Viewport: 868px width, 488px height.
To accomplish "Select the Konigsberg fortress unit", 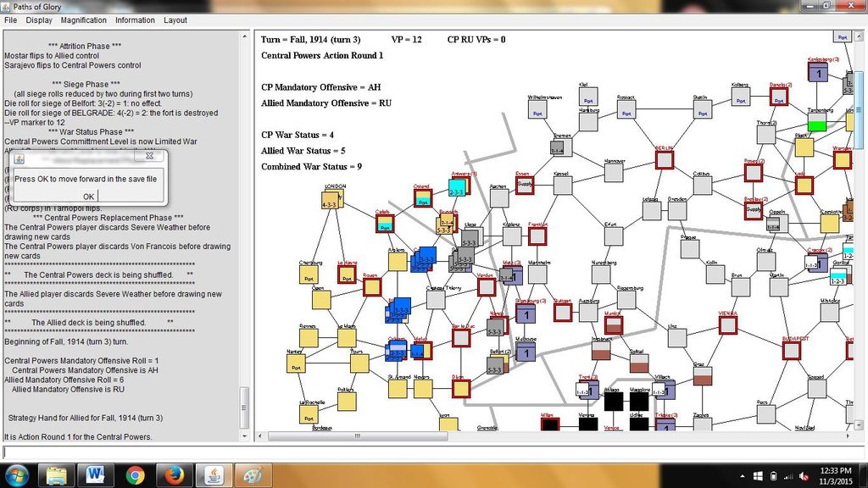I will point(818,72).
